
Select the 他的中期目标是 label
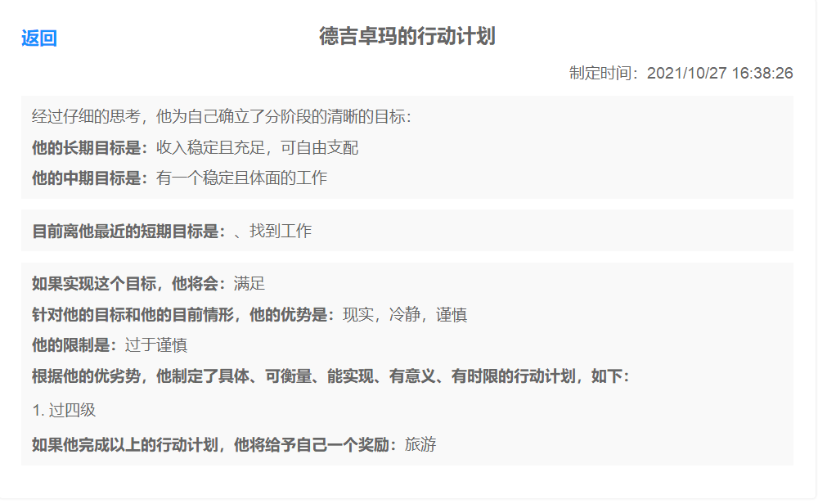(90, 178)
